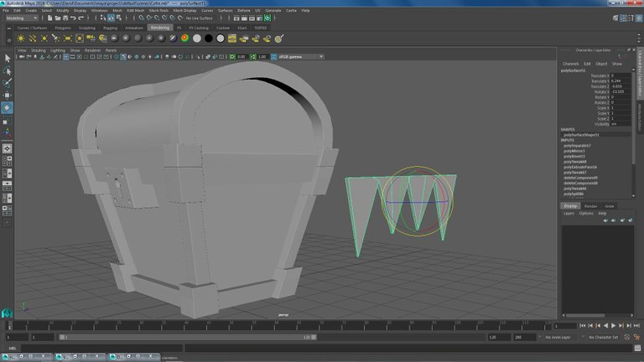Open the Modeling menu set dropdown
644x362 pixels.
[x=21, y=18]
